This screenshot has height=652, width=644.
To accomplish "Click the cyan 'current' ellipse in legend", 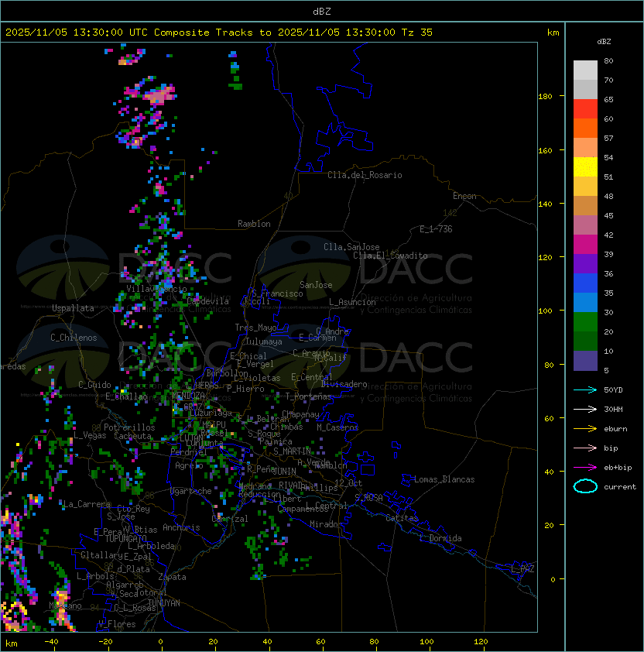I will click(585, 486).
